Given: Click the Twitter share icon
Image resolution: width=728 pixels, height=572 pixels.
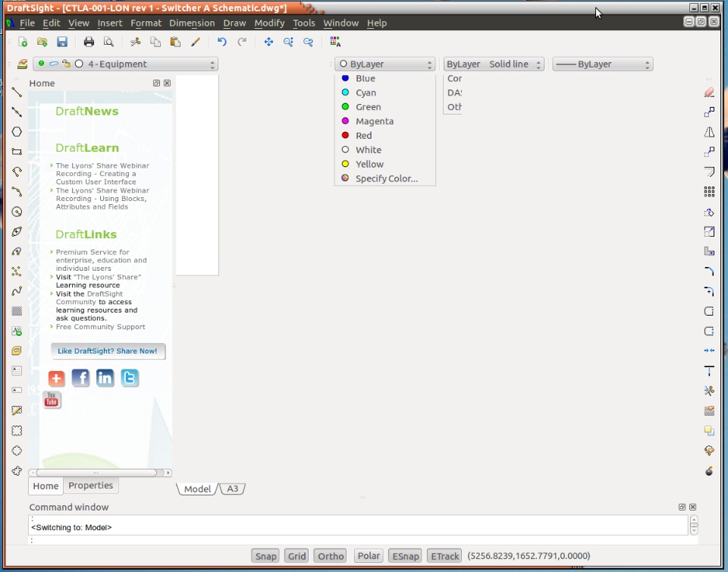Looking at the screenshot, I should (130, 378).
